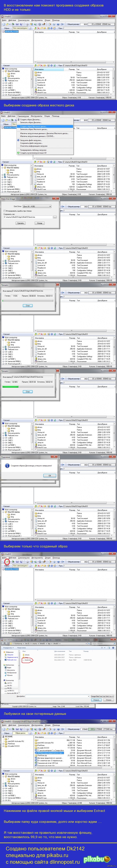This screenshot has width=117, height=868.
Task: Select PrintStore.zip in the image file list
Action: click(42, 755)
